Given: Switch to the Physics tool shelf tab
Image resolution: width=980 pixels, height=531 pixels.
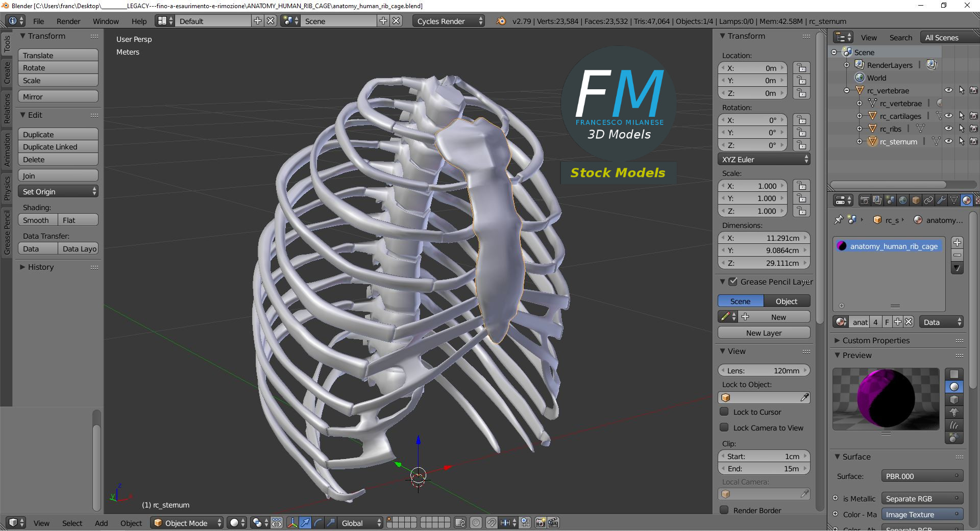Looking at the screenshot, I should 7,188.
